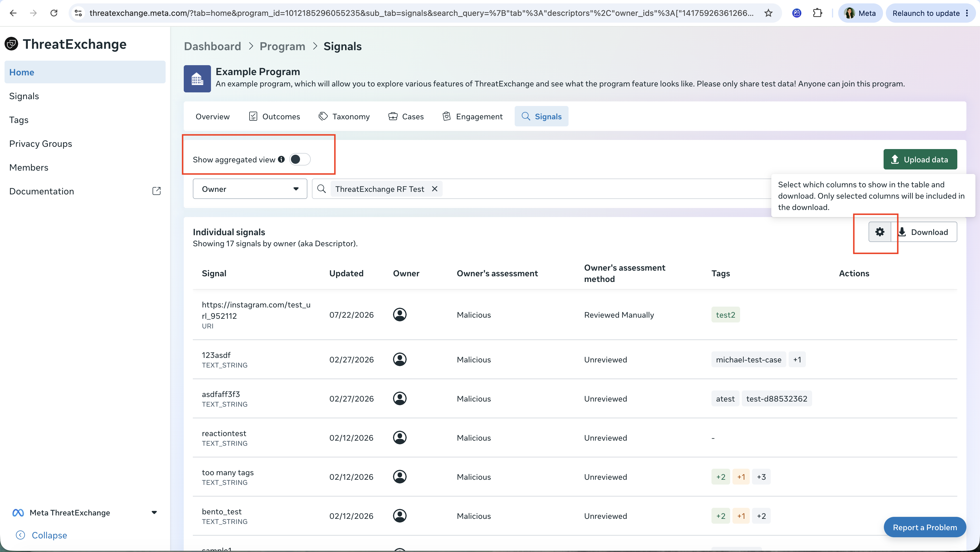Screen dimensions: 980x552
Task: Open Tags in the left sidebar
Action: click(x=85, y=120)
